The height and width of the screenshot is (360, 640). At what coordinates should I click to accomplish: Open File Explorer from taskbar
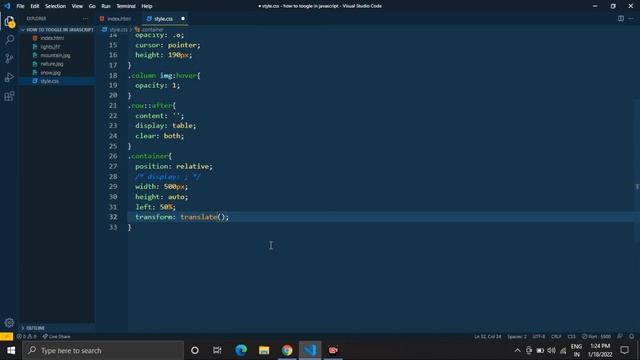(264, 350)
